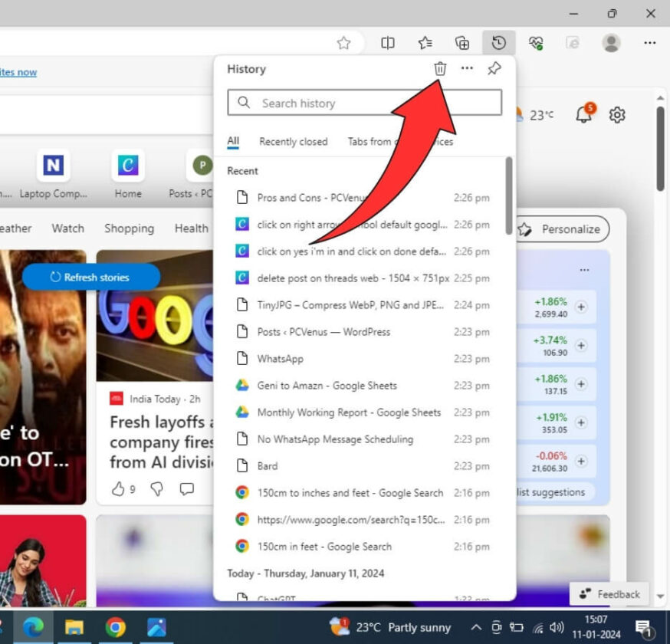
Task: Open Collections in the toolbar
Action: (x=461, y=43)
